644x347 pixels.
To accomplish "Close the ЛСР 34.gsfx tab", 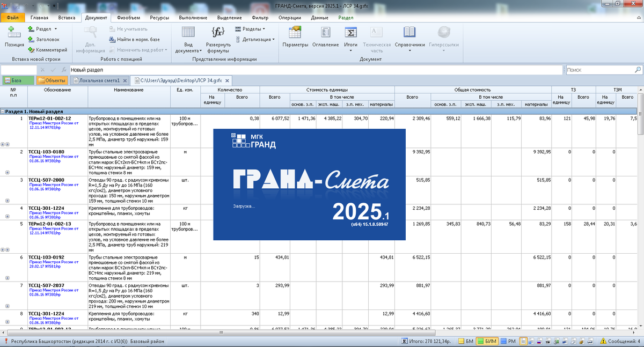I will tap(228, 80).
